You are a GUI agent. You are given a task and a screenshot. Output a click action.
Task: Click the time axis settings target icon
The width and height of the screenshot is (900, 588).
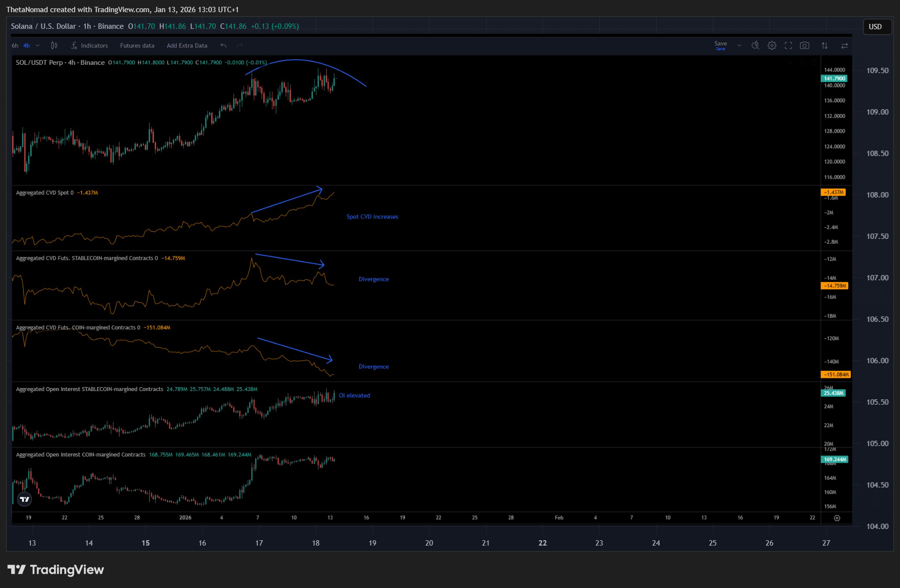[x=837, y=518]
